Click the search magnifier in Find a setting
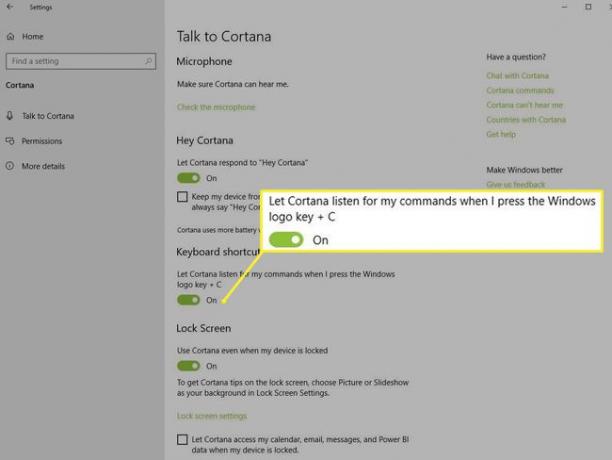 (x=148, y=61)
